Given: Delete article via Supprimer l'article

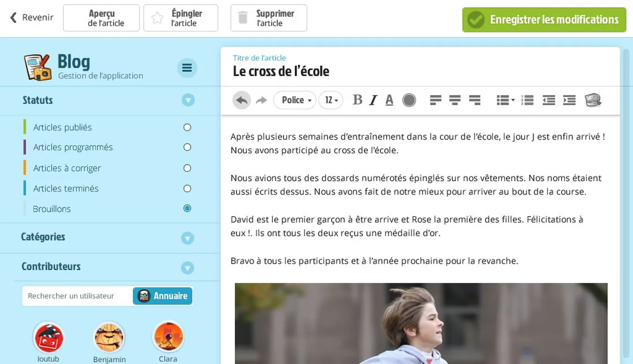Looking at the screenshot, I should pyautogui.click(x=269, y=18).
